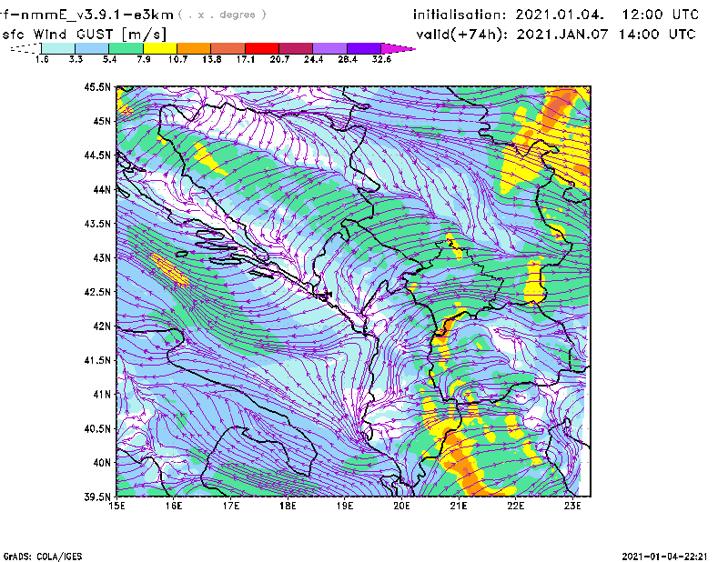Screen dimensions: 728x562
Task: Click the magenta arrow end of legend
Action: coord(398,48)
